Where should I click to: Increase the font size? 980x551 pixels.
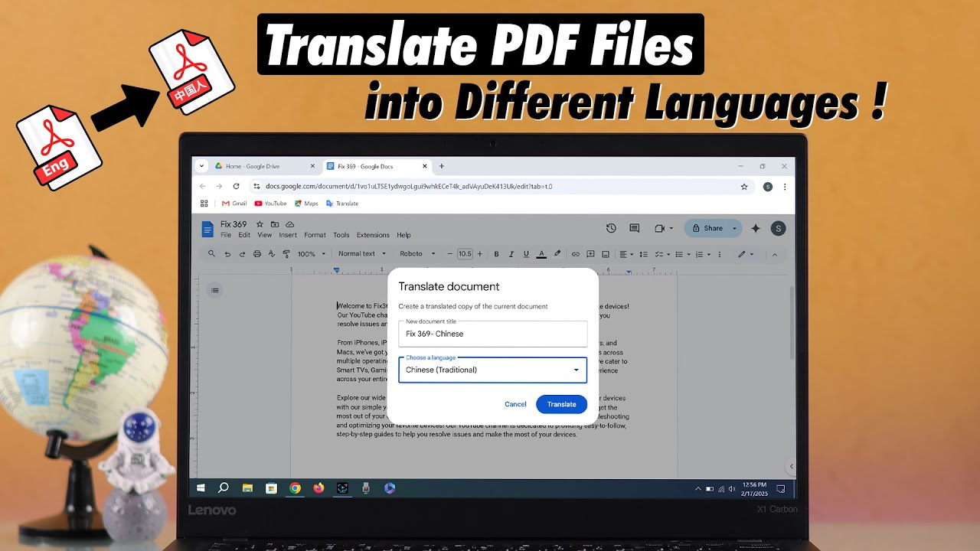click(480, 254)
